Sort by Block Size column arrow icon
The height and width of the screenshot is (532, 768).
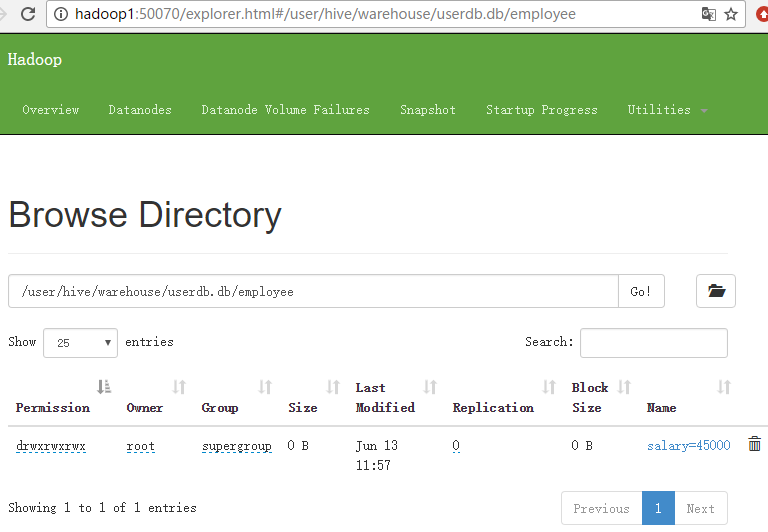(624, 387)
